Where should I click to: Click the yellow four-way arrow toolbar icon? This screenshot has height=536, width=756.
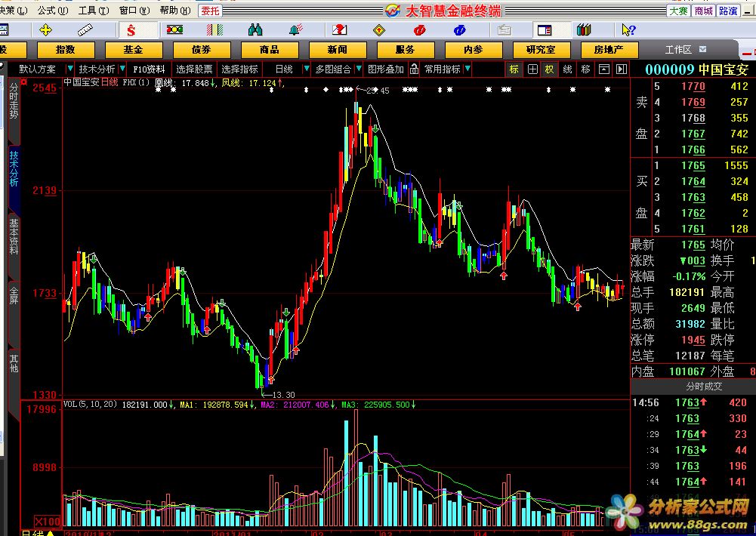(46, 30)
